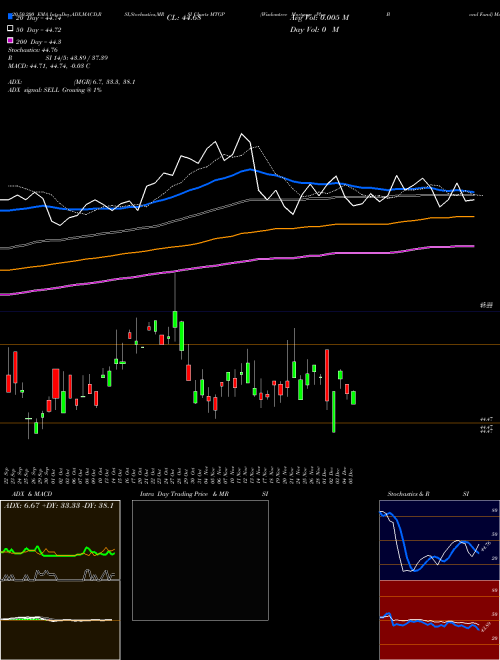
Task: Click the green candle with the tallest upper wick
Action: point(175,319)
